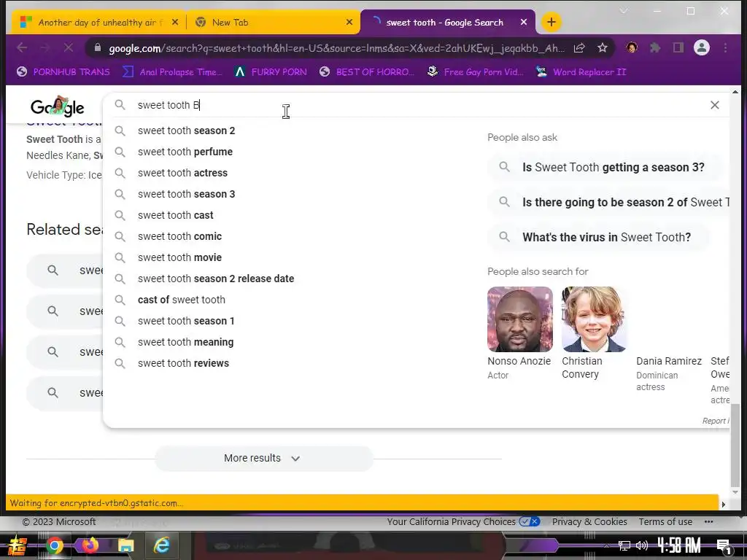747x560 pixels.
Task: Click Chrome icon in the taskbar
Action: point(54,545)
